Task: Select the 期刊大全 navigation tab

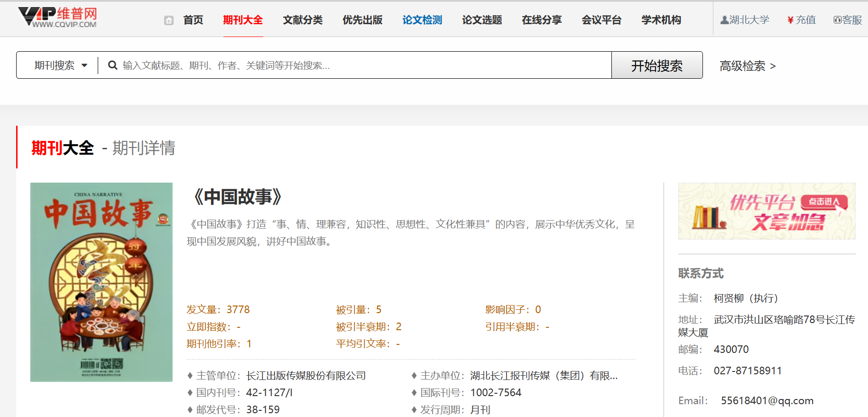Action: [x=243, y=20]
